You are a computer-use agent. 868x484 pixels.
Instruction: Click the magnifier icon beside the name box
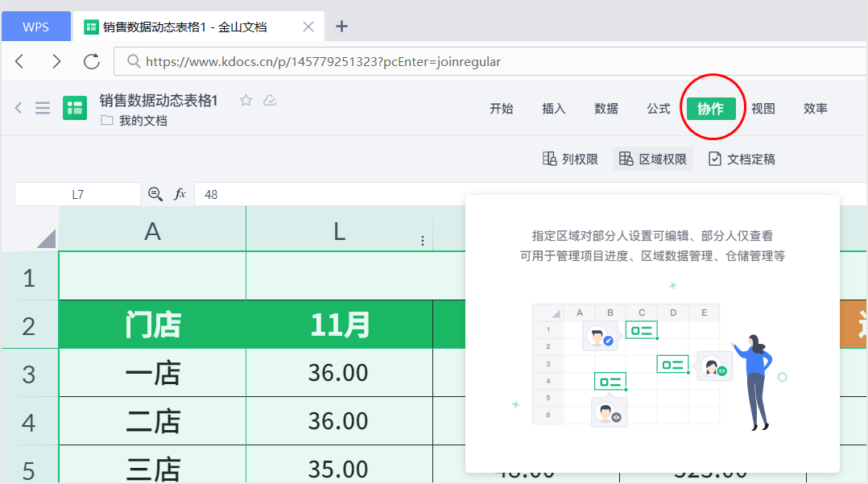(x=154, y=194)
